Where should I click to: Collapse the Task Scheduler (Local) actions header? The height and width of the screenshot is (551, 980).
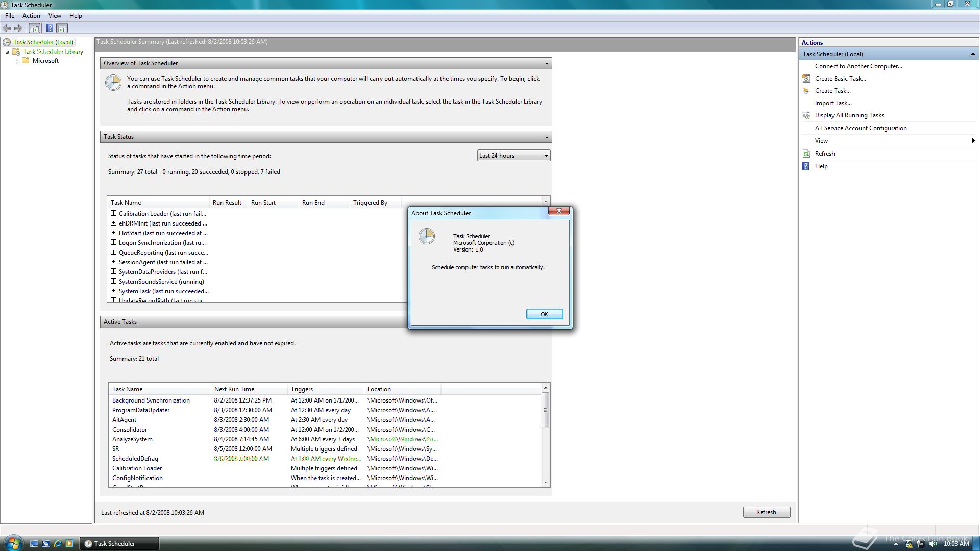pyautogui.click(x=973, y=54)
